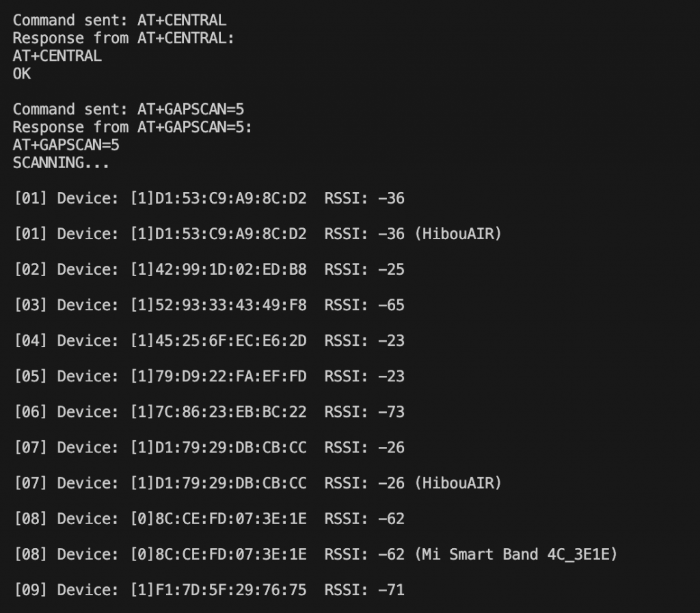Click the echoed AT+CENTRAL response line
The image size is (700, 613).
pyautogui.click(x=57, y=56)
